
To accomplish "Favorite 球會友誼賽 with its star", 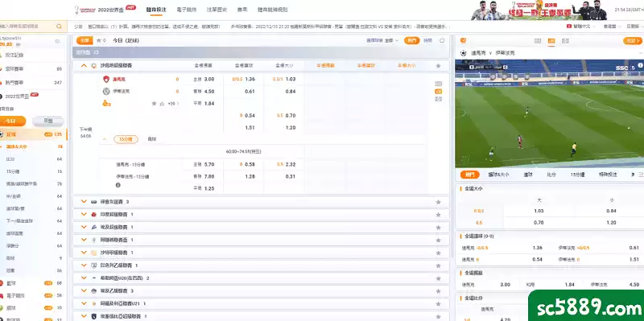I will tap(438, 202).
